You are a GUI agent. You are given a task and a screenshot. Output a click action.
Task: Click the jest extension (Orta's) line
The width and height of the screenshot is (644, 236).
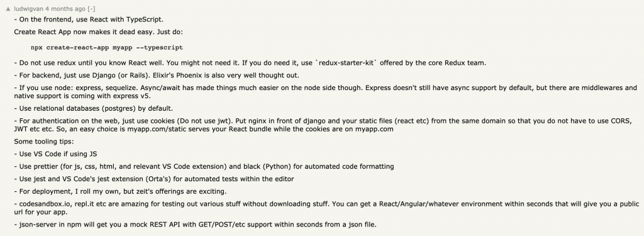click(154, 179)
